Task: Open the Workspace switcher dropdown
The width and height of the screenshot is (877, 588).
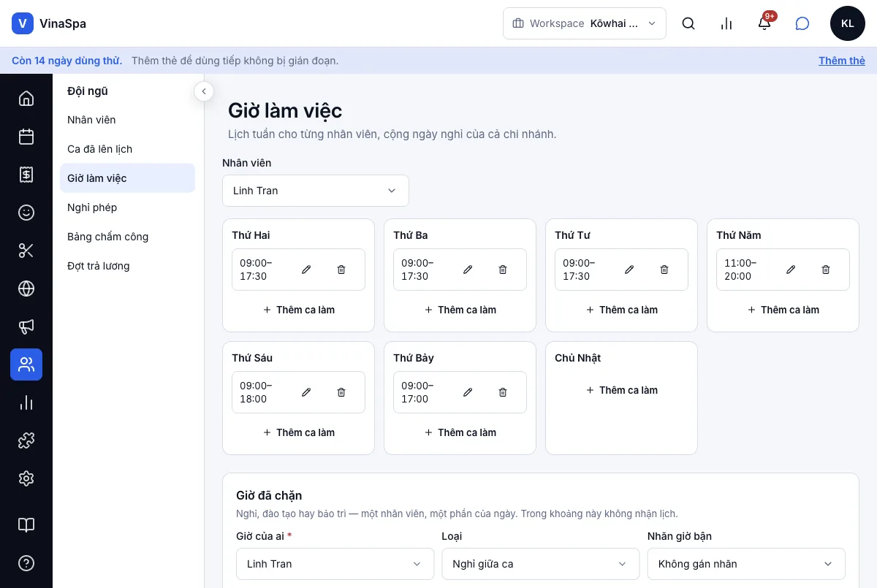Action: 585,23
